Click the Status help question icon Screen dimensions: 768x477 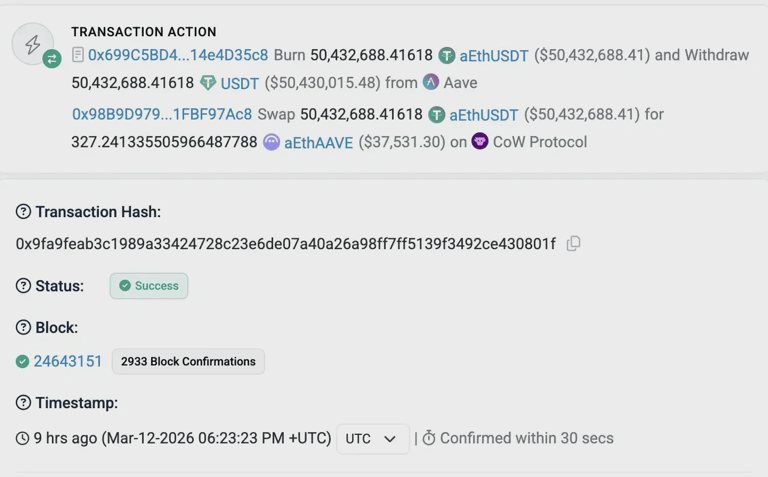23,286
